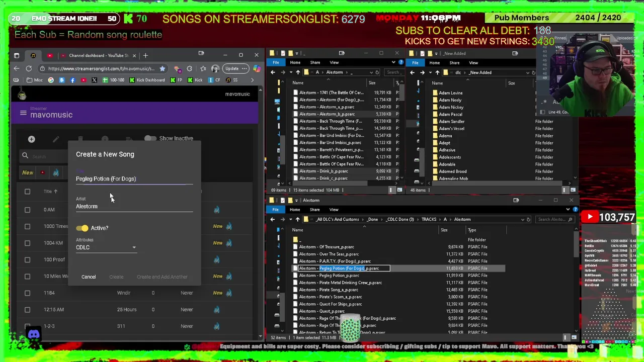644x362 pixels.
Task: Refresh the Alestorm explorer address bar
Action: tap(528, 219)
